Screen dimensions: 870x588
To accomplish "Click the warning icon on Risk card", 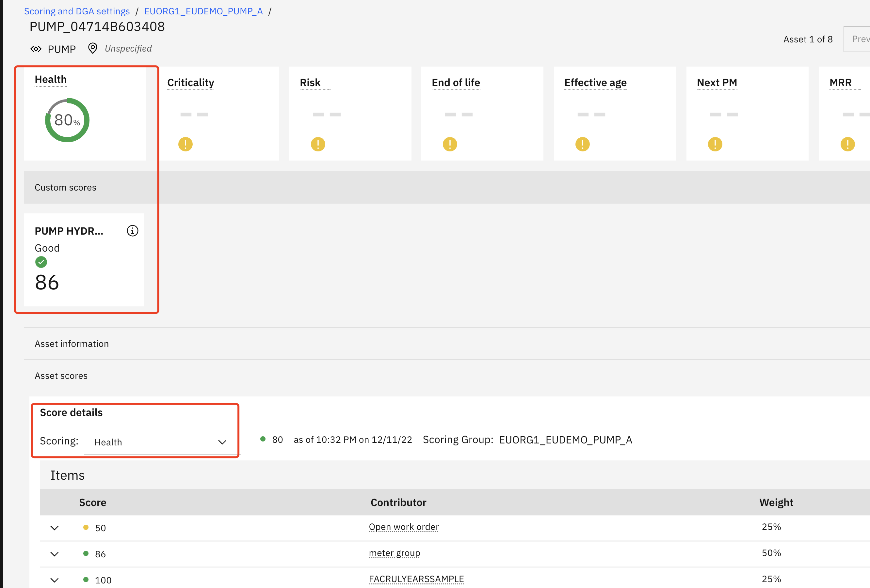I will click(x=318, y=144).
